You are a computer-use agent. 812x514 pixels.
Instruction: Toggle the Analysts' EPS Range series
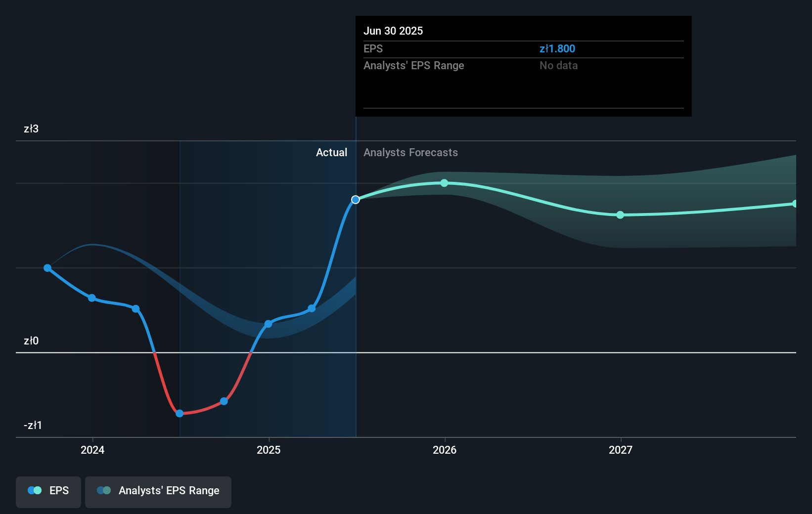(x=158, y=492)
